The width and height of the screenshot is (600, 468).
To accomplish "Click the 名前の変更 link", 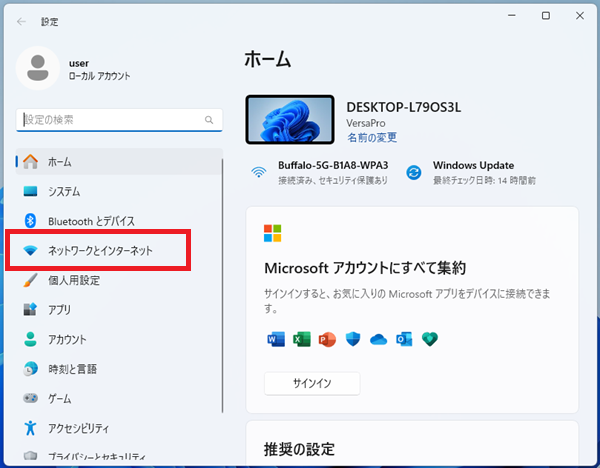I will 372,137.
